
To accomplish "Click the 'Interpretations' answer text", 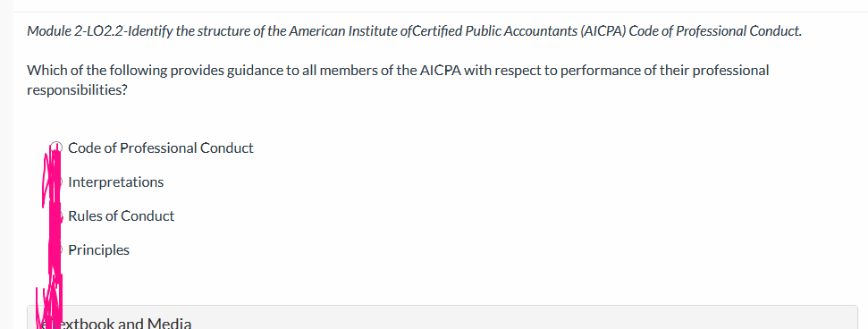I will click(115, 181).
